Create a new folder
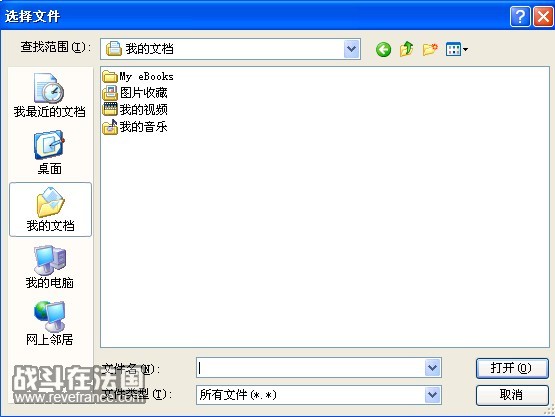 pos(430,49)
